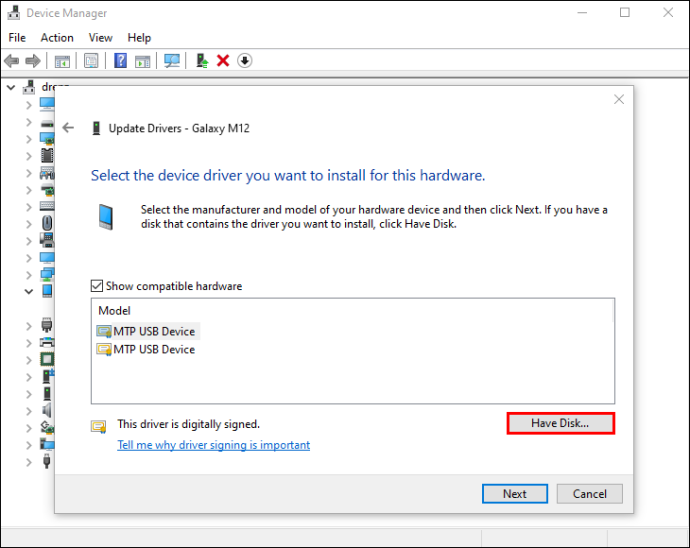Expand the Firmware chip category chevron
This screenshot has width=690, height=548.
(x=29, y=156)
